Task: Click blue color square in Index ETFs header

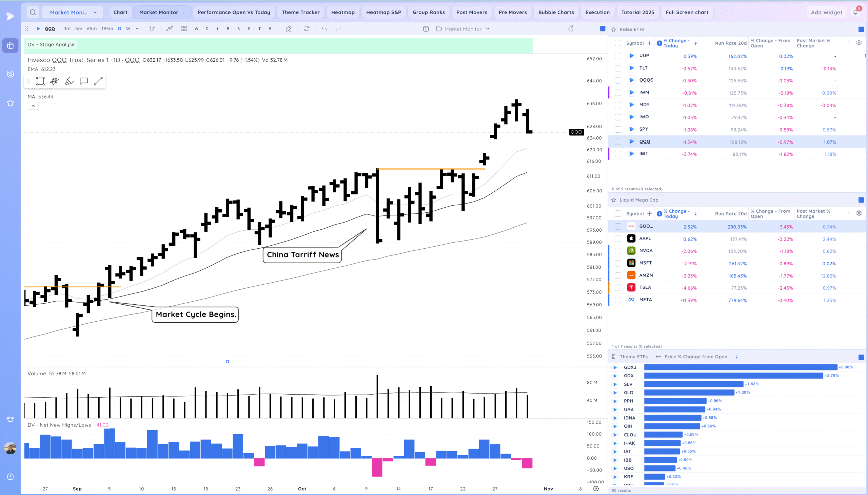Action: coord(861,30)
